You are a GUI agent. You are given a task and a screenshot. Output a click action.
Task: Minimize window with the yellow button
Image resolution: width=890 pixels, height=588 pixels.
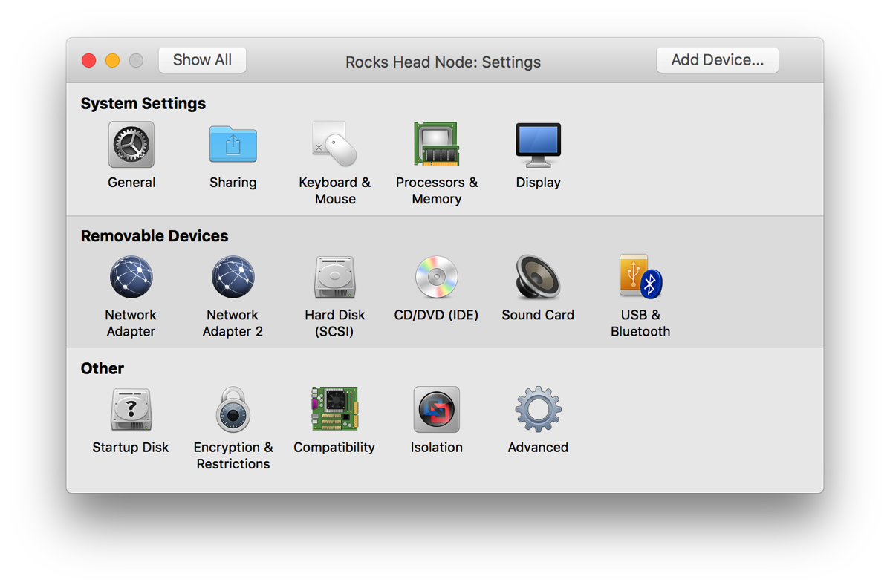[x=112, y=61]
